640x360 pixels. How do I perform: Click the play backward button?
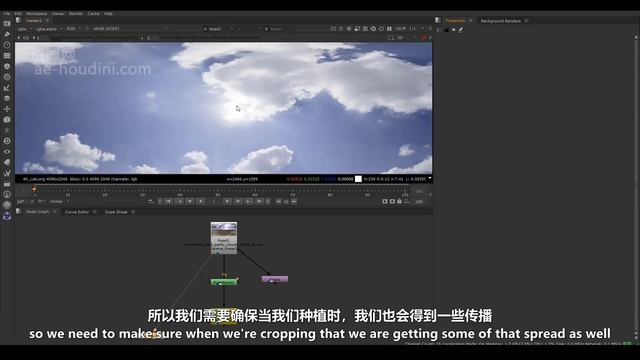pos(200,201)
